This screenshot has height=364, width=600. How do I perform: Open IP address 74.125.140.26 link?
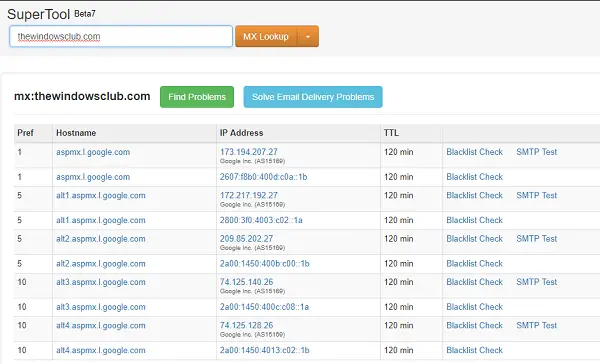click(246, 282)
